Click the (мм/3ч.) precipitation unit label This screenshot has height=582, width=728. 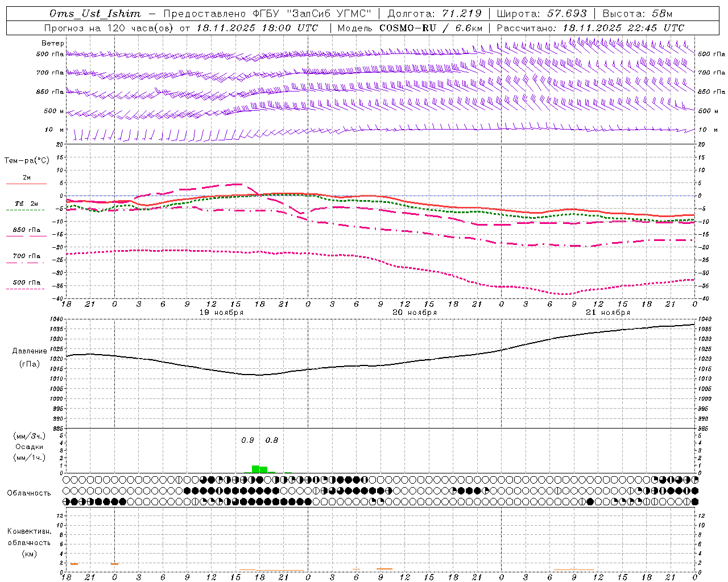coord(29,436)
